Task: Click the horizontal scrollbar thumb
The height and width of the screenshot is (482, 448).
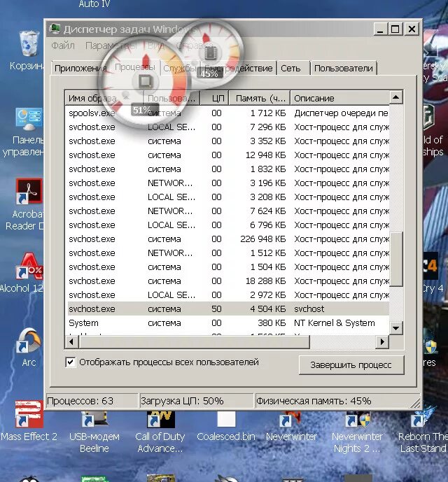Action: 194,342
